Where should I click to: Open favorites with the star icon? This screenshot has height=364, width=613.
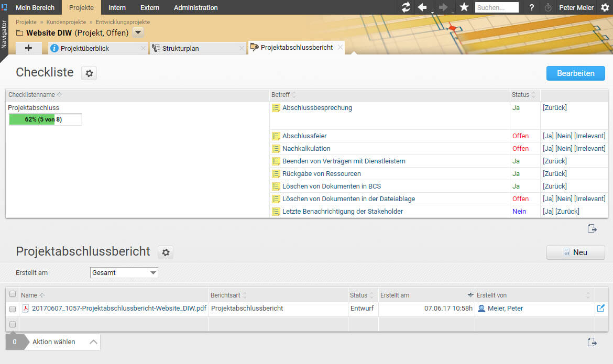[x=464, y=7]
